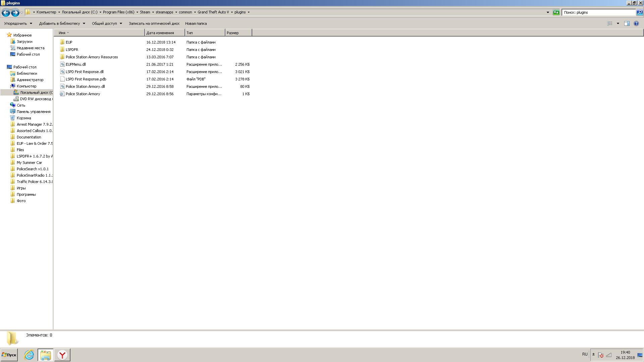Click the Поиск: plugins search field
Image resolution: width=644 pixels, height=362 pixels.
pos(598,12)
